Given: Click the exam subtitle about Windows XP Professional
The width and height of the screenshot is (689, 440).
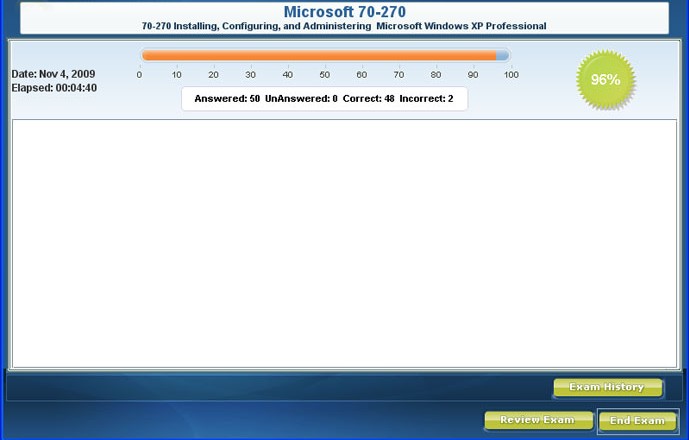Looking at the screenshot, I should tap(344, 26).
